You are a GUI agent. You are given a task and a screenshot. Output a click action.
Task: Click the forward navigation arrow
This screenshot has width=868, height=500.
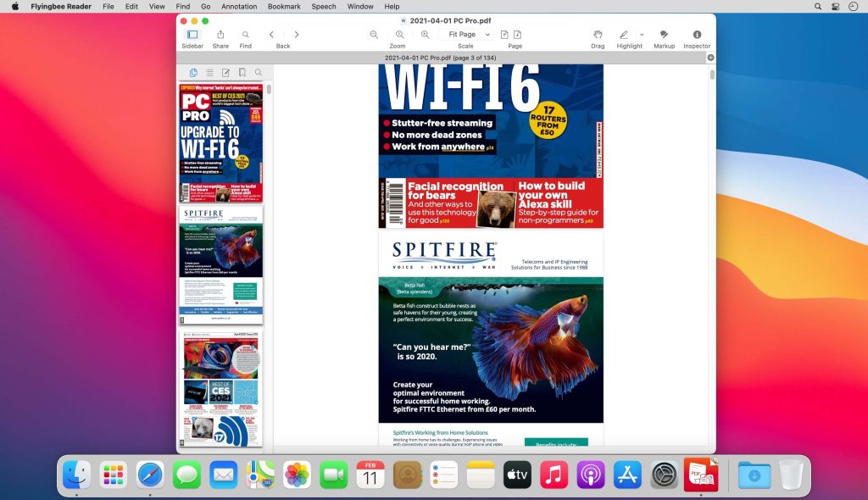point(297,34)
